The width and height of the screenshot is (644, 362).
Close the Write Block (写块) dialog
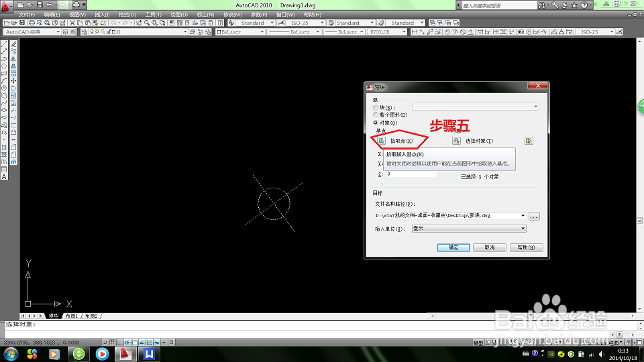(537, 85)
